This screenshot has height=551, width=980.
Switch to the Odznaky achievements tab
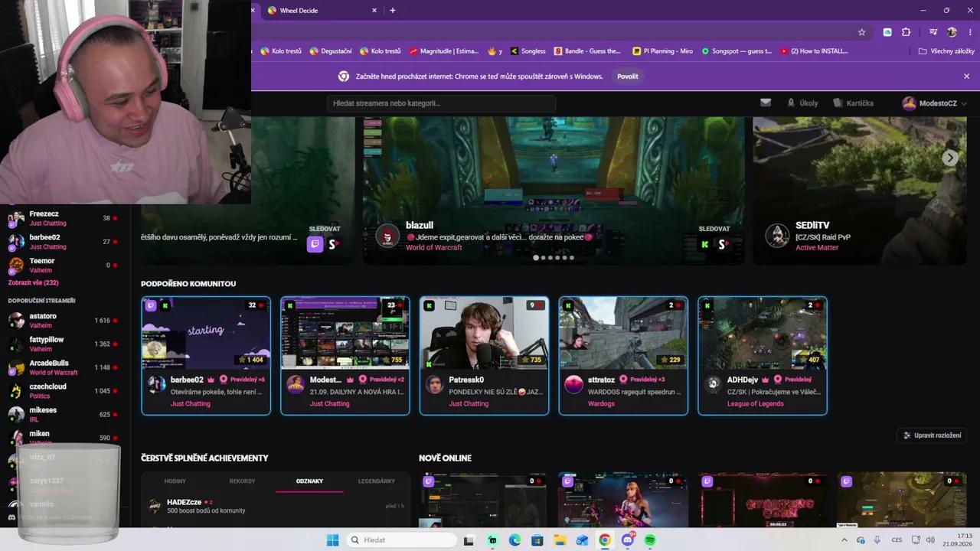[309, 481]
